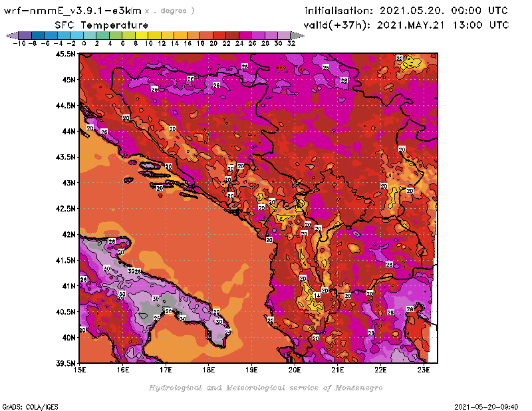Screen dimensions: 532x411
Task: Click the 20E longitude label
Action: (x=295, y=370)
